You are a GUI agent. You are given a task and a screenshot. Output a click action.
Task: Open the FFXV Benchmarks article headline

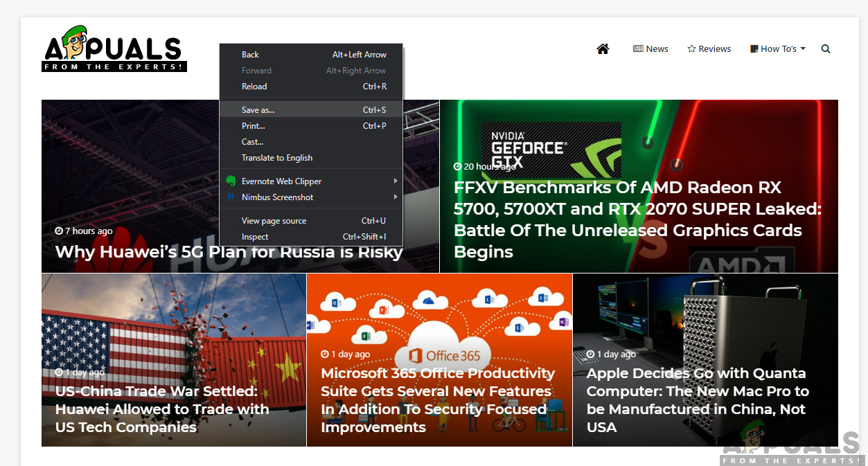[637, 219]
